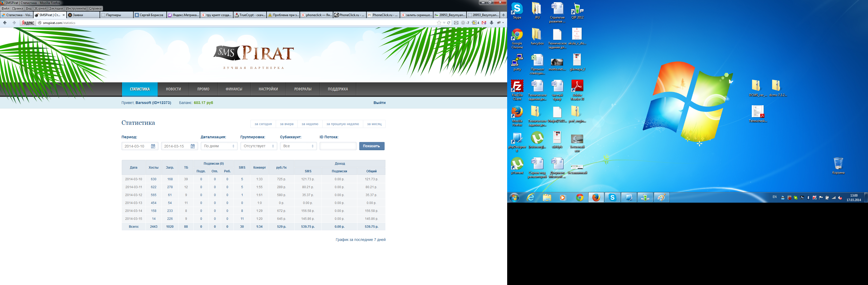Image resolution: width=868 pixels, height=285 pixels.
Task: Open the ПОДДЕРЖКА navigation tab
Action: click(338, 89)
